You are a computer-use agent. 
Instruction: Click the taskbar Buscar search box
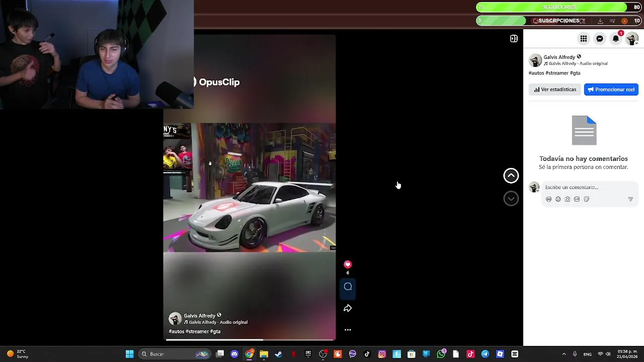click(x=174, y=354)
